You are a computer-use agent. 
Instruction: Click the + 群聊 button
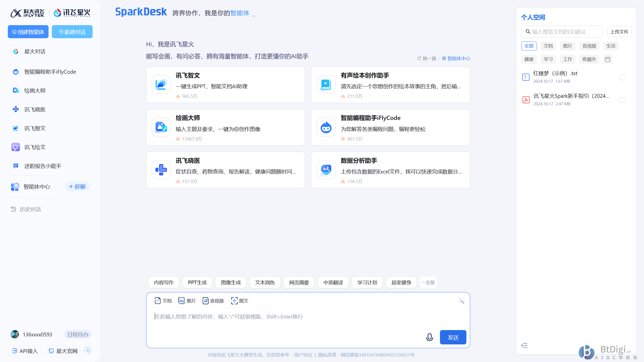(77, 187)
